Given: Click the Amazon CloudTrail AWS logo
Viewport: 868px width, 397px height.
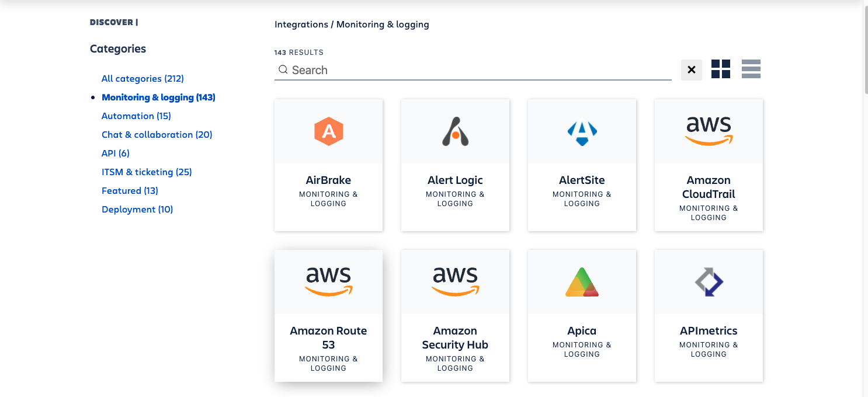Looking at the screenshot, I should 709,130.
